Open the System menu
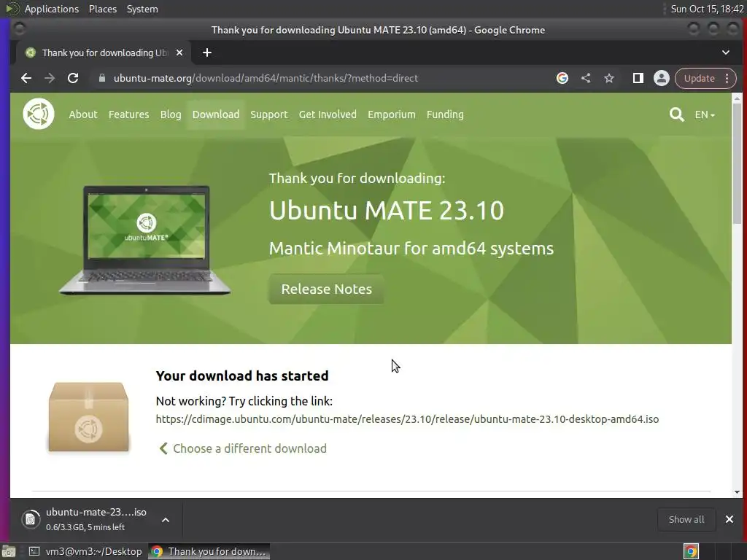This screenshot has height=560, width=747. [142, 9]
